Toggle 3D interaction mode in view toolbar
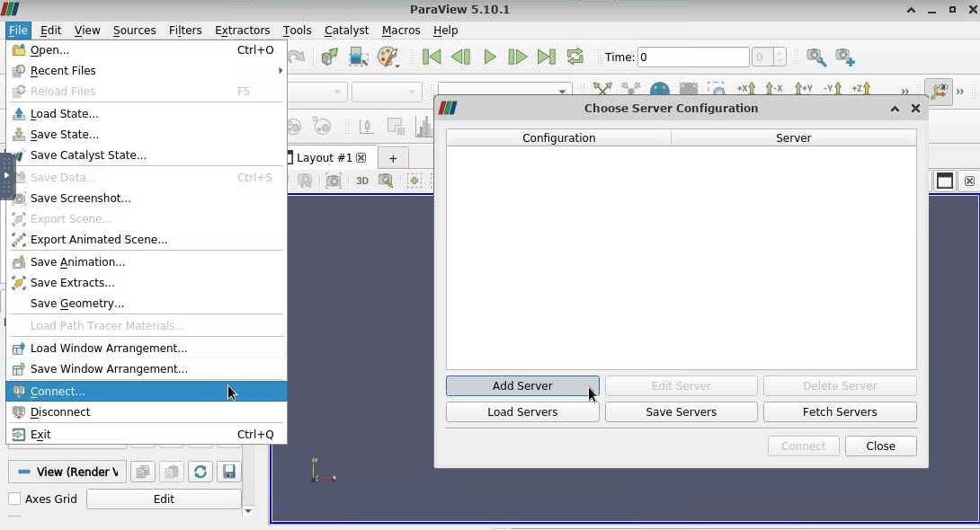Viewport: 980px width, 530px height. click(362, 181)
